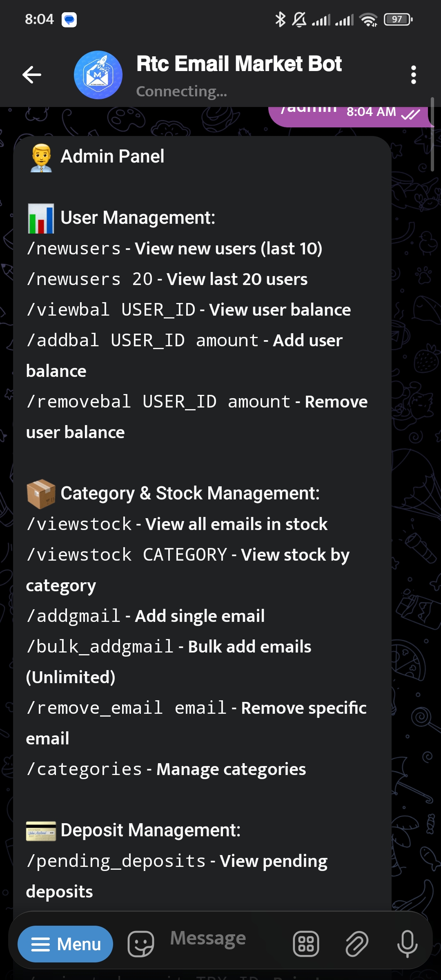Tap the /categories command link
The height and width of the screenshot is (980, 441).
click(x=85, y=769)
